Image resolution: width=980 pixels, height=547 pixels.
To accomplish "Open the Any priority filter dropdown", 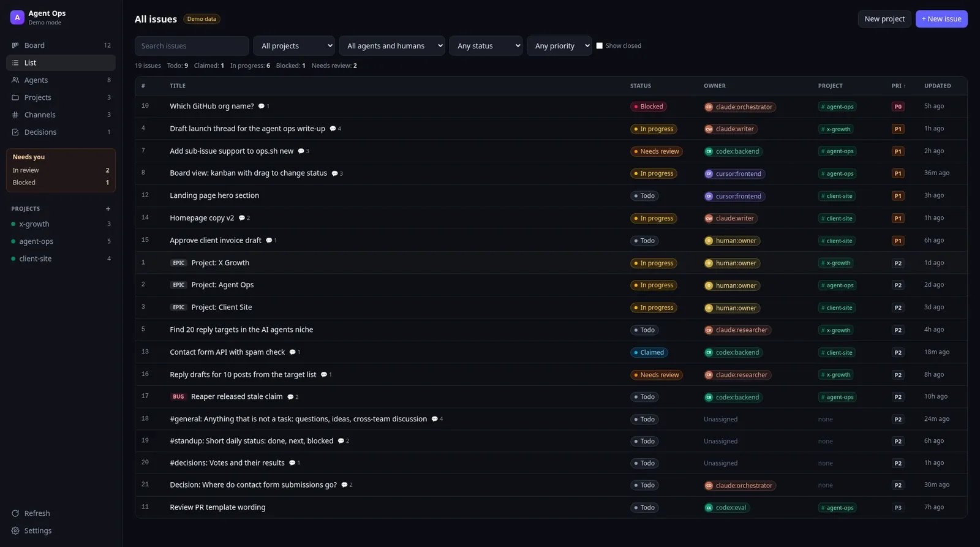I will pos(559,46).
